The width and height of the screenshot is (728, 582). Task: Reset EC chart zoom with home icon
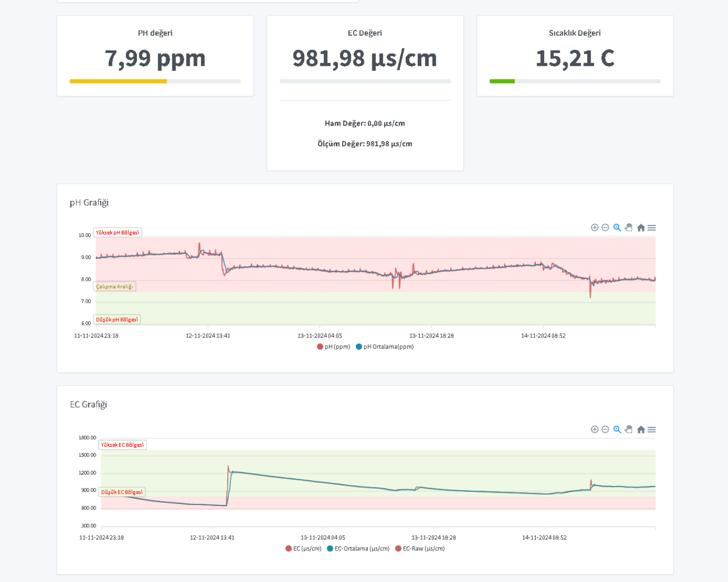click(x=641, y=429)
